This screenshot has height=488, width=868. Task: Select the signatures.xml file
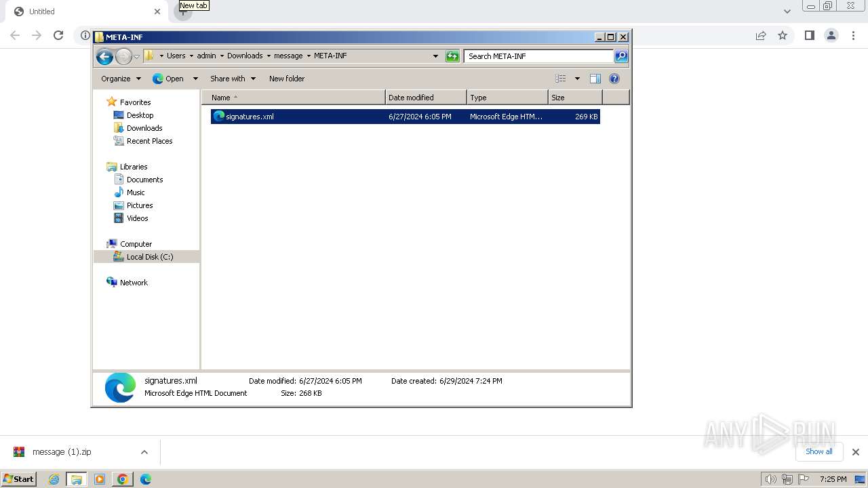click(405, 117)
